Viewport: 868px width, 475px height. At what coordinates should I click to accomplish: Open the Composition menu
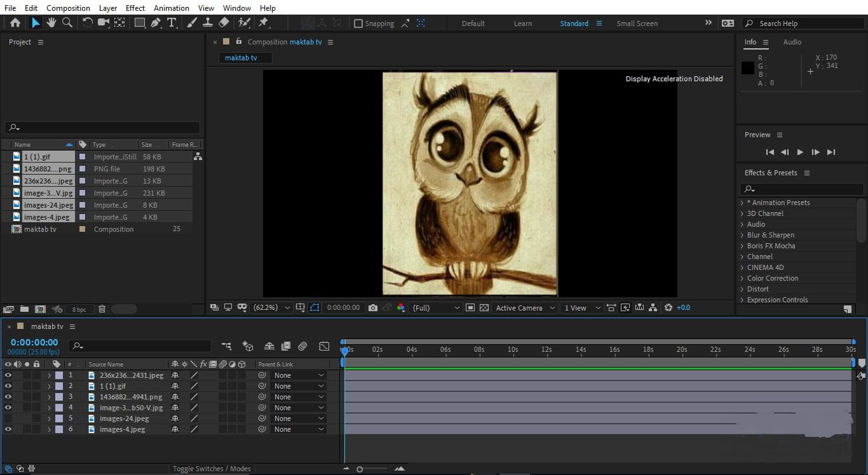68,8
